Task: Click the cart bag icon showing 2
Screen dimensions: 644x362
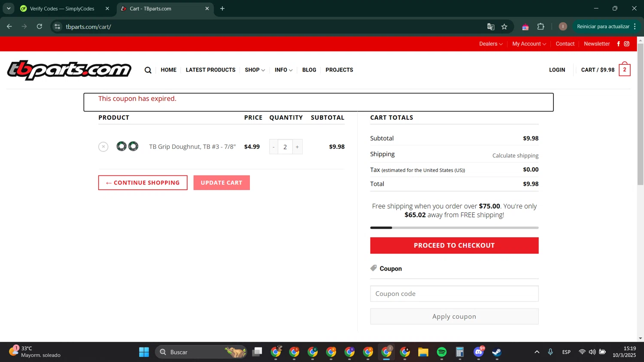Action: pos(625,69)
